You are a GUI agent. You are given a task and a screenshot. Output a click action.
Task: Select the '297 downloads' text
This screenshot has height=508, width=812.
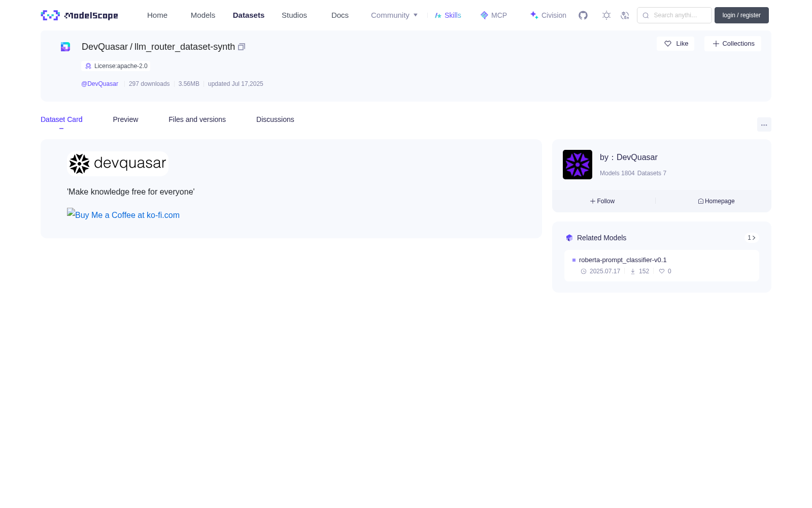pos(149,84)
